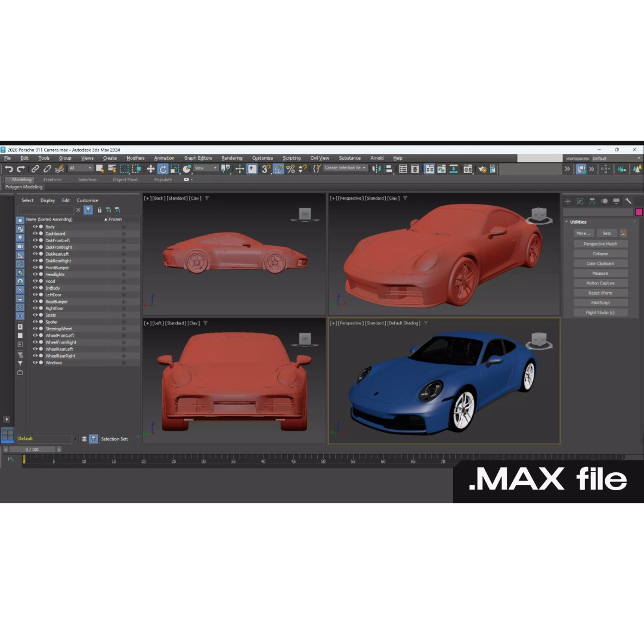The width and height of the screenshot is (644, 644).
Task: Toggle the lock icon in Scene Explorer
Action: (x=100, y=210)
